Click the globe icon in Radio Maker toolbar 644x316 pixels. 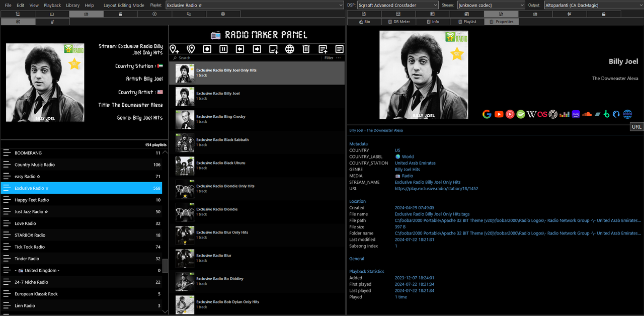tap(290, 49)
